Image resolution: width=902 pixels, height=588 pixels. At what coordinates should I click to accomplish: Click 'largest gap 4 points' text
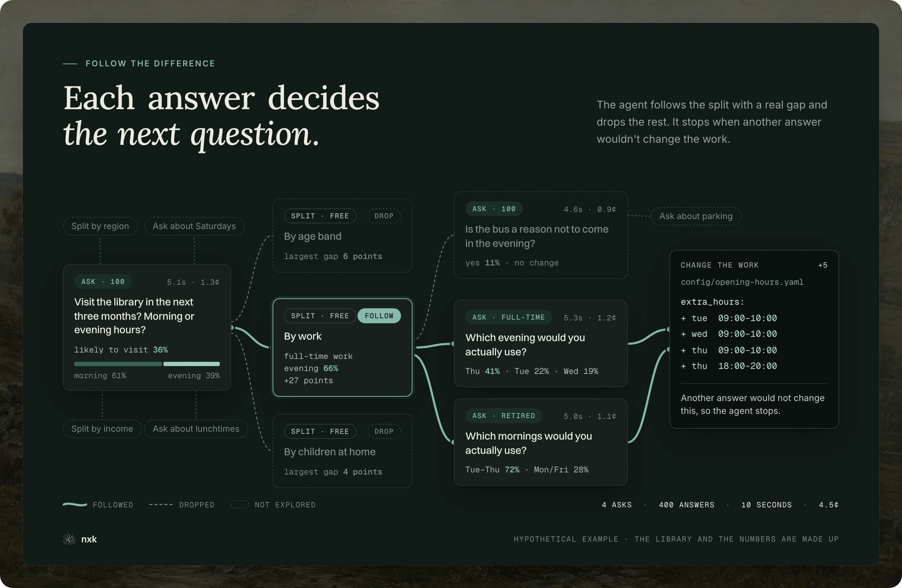pyautogui.click(x=333, y=472)
